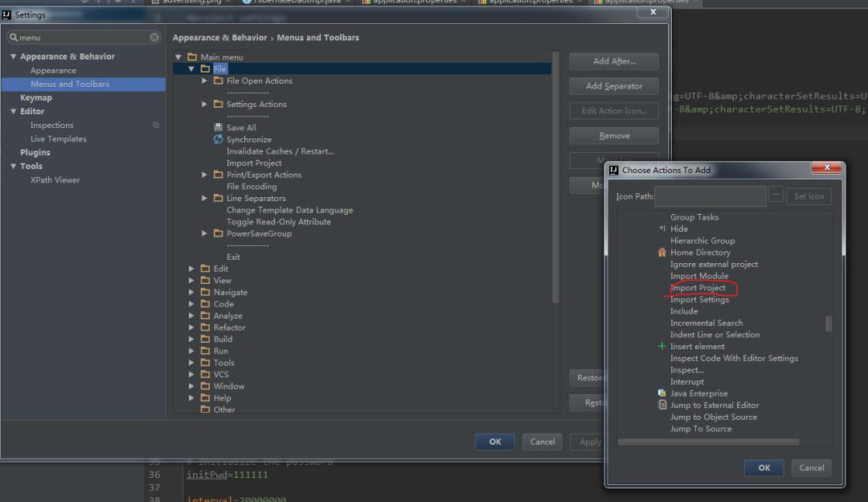Click the Save All disk icon
This screenshot has height=502, width=868.
[218, 128]
